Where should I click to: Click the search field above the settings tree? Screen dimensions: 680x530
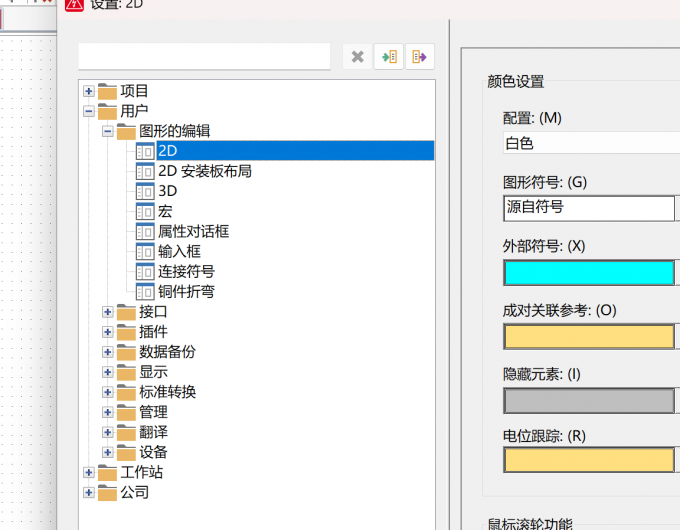204,56
